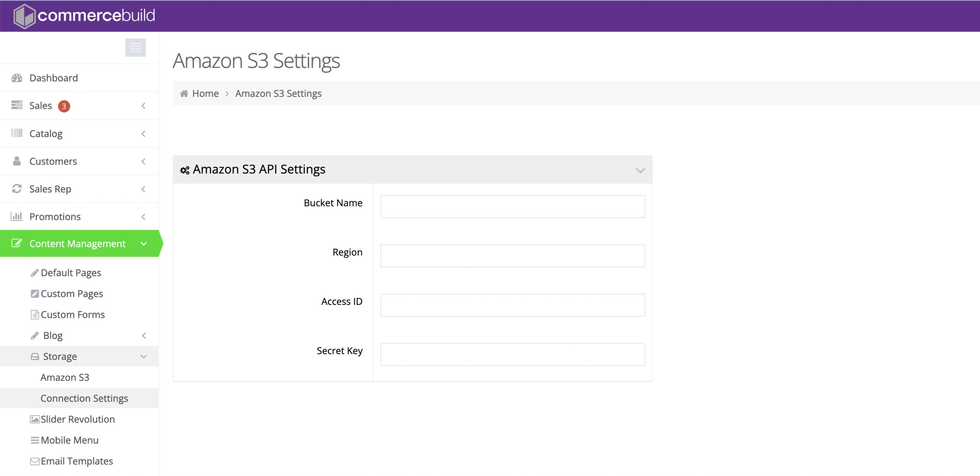The height and width of the screenshot is (476, 980).
Task: Click the Email Templates envelope icon
Action: (x=34, y=461)
